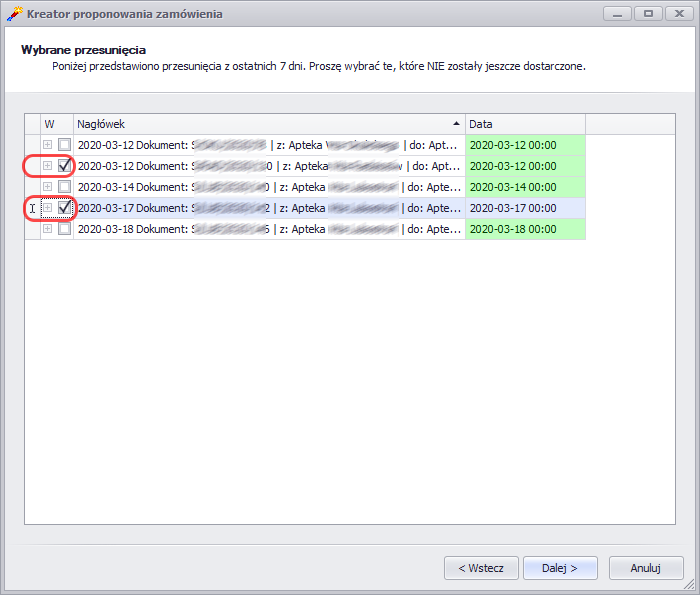Expand the 2020-03-14 document row
The width and height of the screenshot is (700, 595).
click(47, 187)
